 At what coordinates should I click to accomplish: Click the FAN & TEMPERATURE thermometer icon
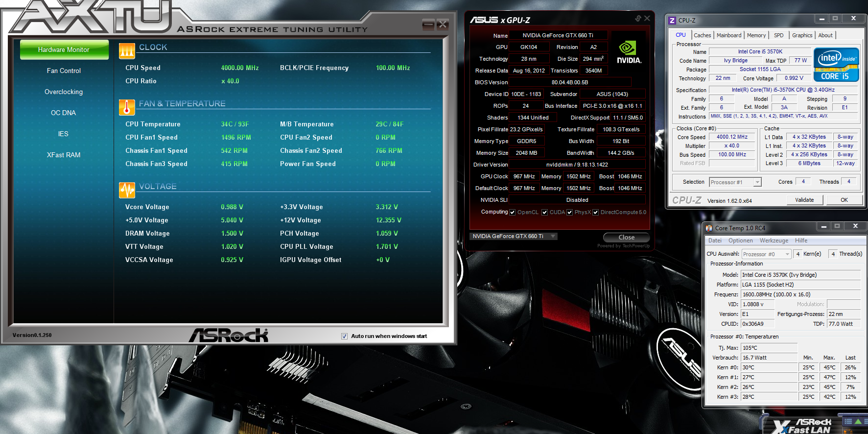(127, 107)
